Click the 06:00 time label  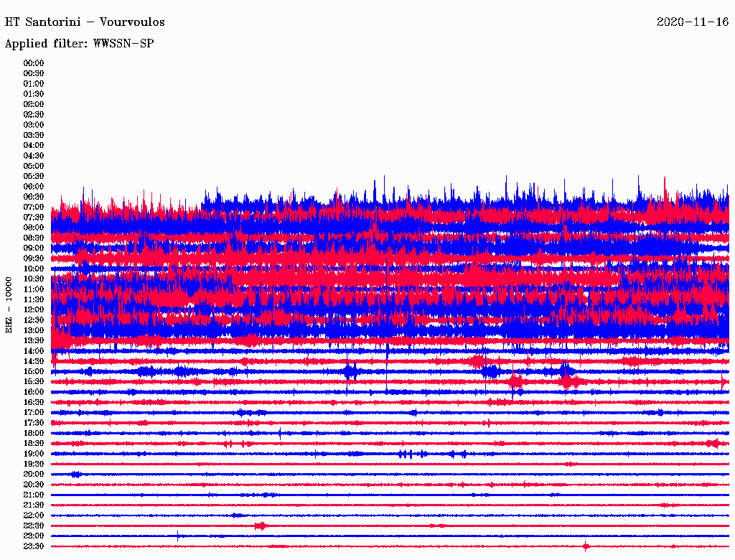[x=34, y=187]
